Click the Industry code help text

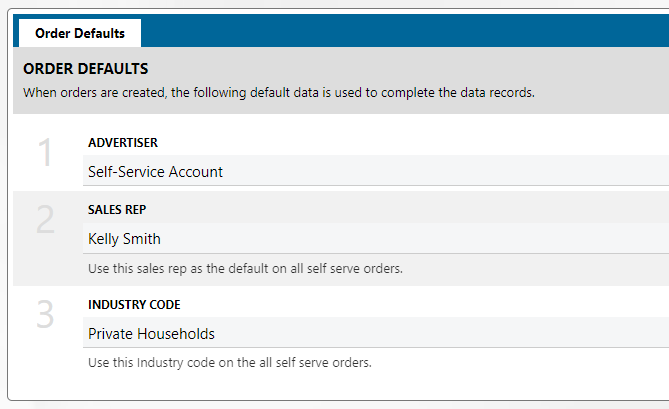(230, 362)
